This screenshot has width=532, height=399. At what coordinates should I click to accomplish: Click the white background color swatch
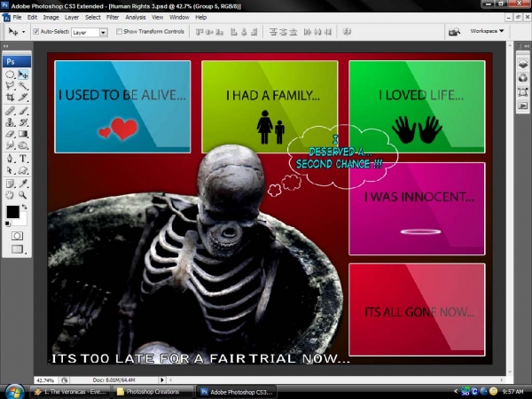(x=22, y=221)
